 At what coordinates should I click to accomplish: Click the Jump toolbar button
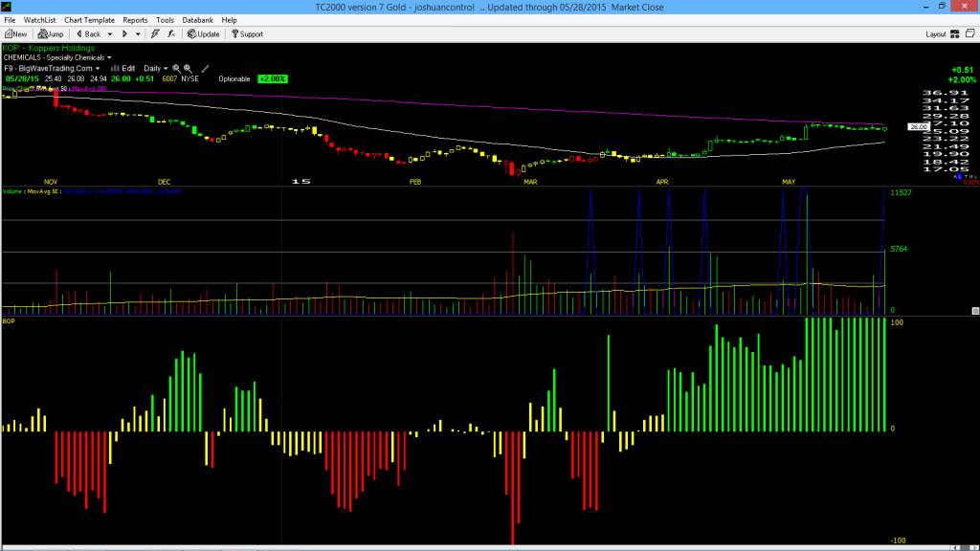coord(51,34)
